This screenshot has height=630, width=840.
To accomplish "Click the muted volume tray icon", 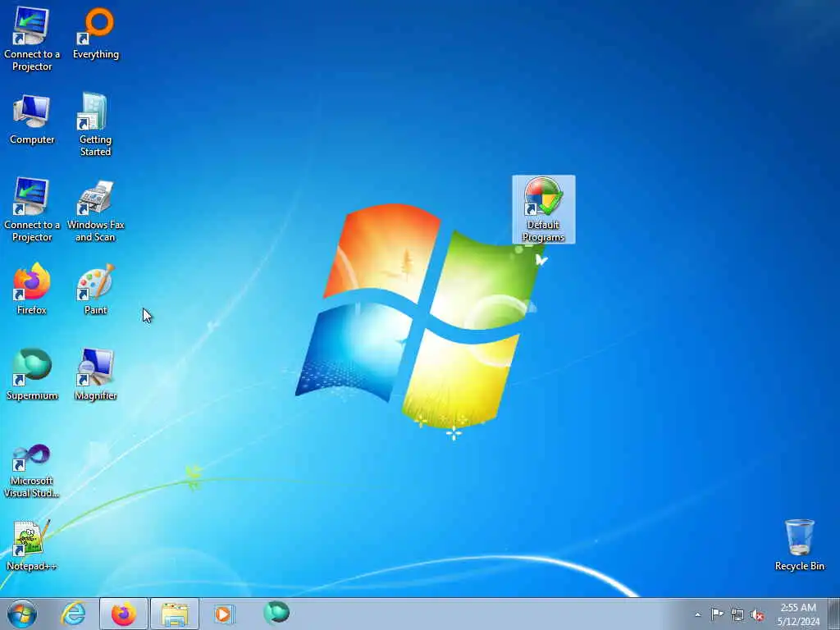I will click(757, 614).
